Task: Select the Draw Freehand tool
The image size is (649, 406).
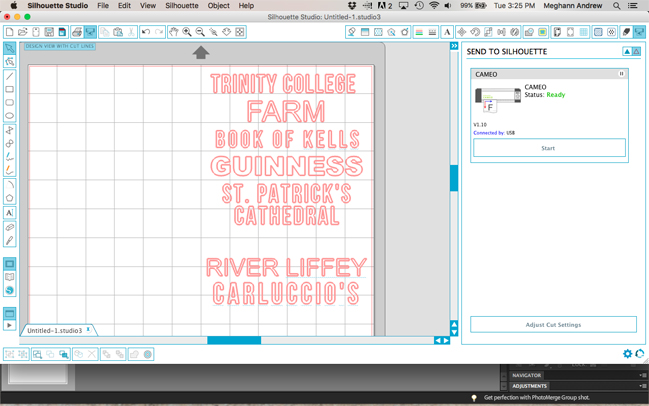Action: click(10, 157)
